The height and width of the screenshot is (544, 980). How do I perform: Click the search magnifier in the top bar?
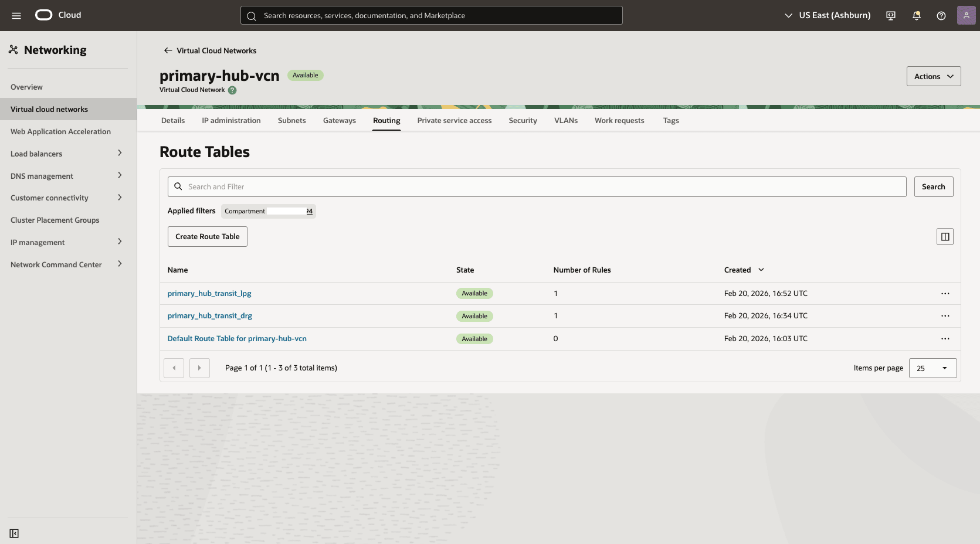click(x=251, y=15)
